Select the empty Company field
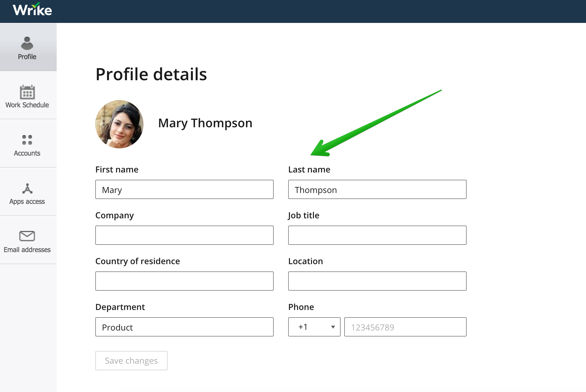 coord(184,235)
